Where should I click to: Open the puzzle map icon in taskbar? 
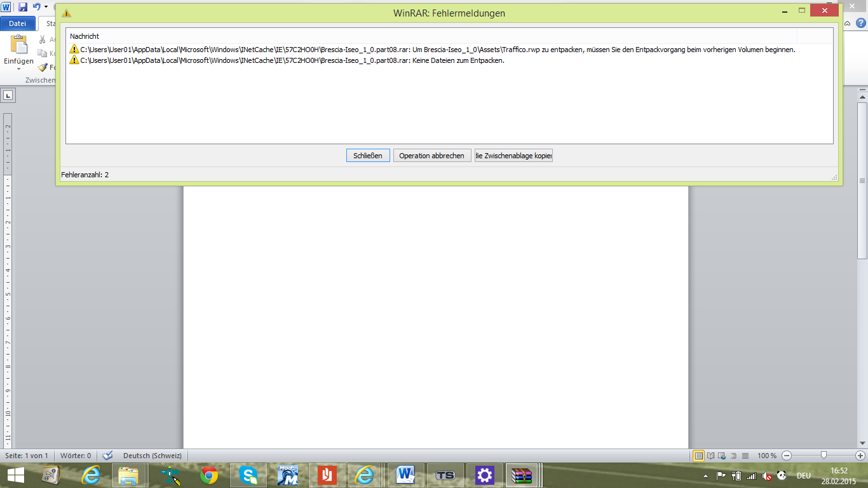(51, 475)
